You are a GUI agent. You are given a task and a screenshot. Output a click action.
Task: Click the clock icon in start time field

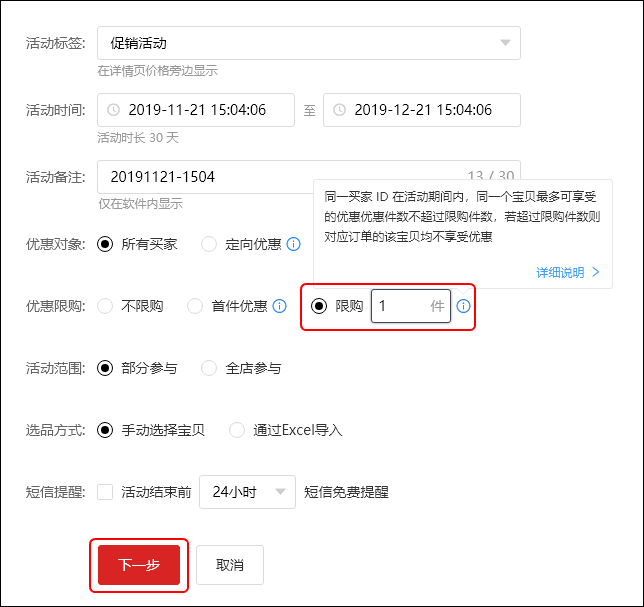click(x=113, y=110)
